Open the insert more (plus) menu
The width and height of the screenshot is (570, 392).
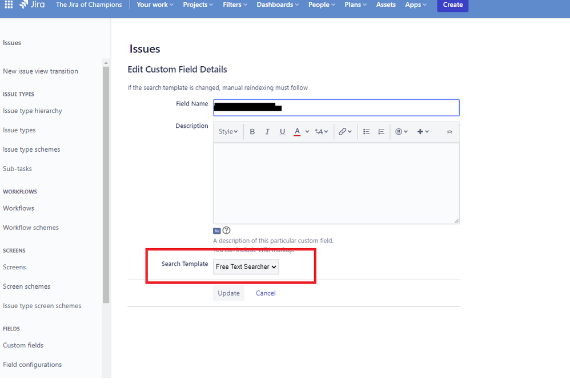pyautogui.click(x=423, y=131)
